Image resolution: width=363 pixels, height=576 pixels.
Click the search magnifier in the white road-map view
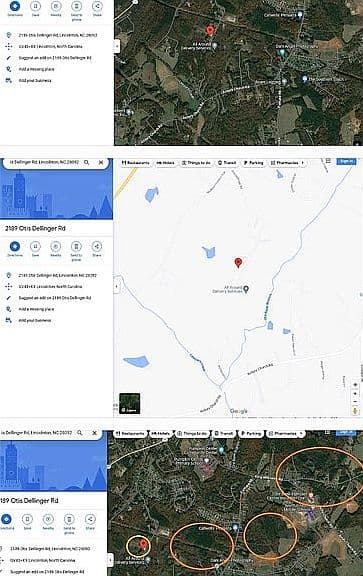[87, 162]
